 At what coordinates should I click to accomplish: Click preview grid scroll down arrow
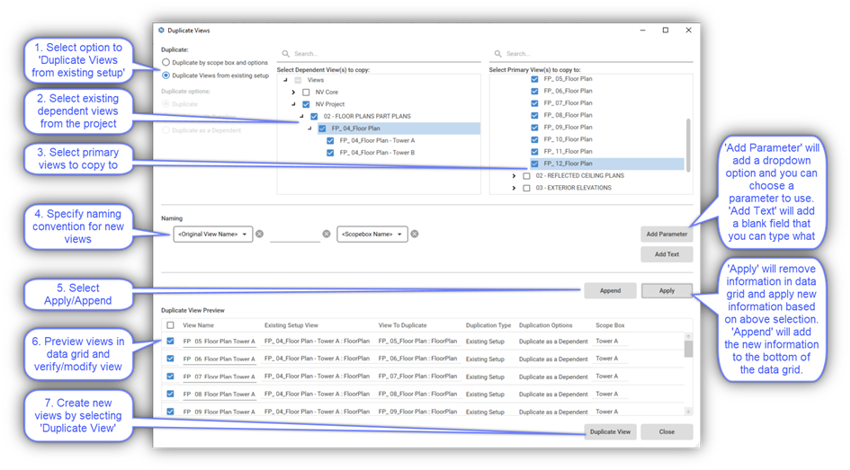tap(688, 411)
